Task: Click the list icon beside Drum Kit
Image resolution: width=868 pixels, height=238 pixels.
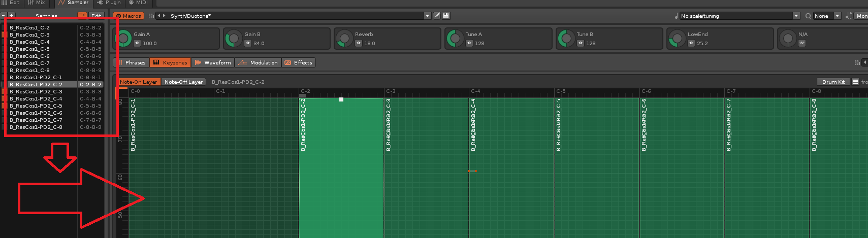Action: [x=855, y=82]
